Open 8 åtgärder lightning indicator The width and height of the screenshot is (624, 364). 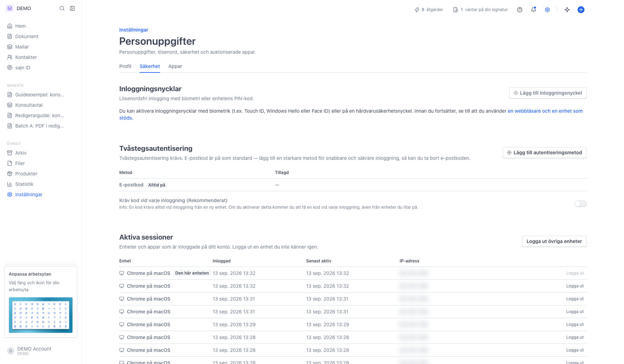[x=429, y=10]
